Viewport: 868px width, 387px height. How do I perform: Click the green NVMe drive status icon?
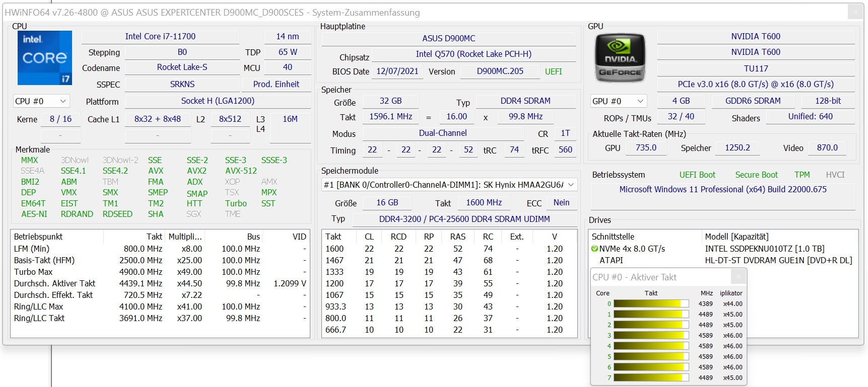click(x=594, y=249)
